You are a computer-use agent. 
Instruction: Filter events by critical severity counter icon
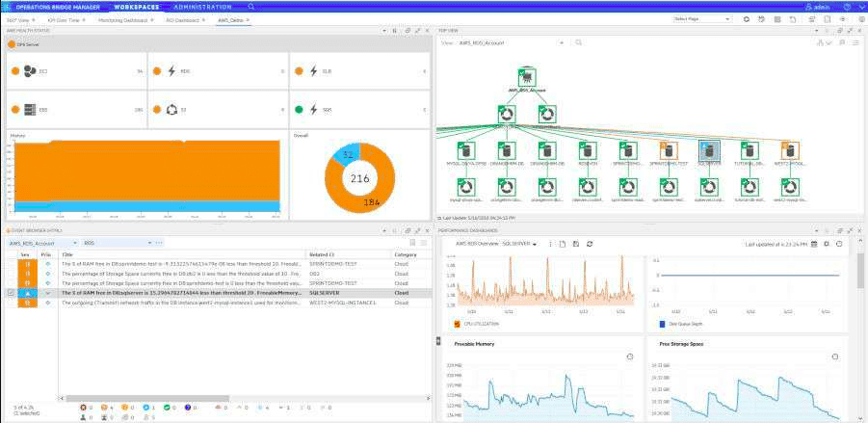(x=83, y=408)
